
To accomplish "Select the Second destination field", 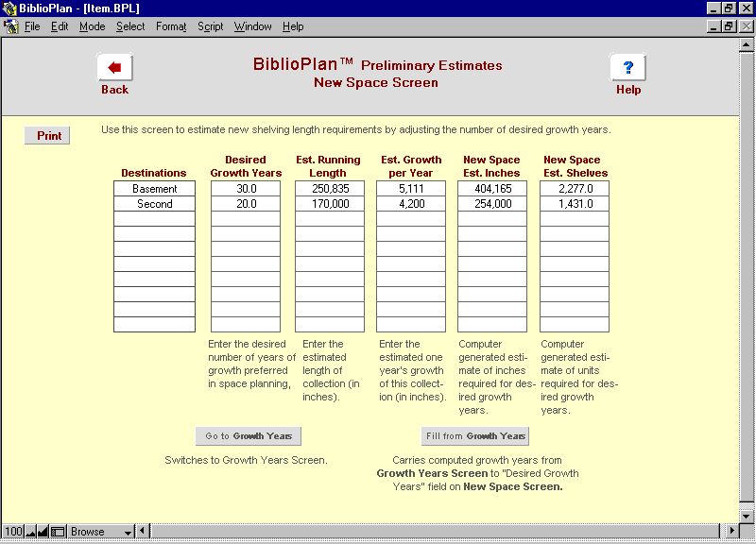I will click(x=154, y=204).
